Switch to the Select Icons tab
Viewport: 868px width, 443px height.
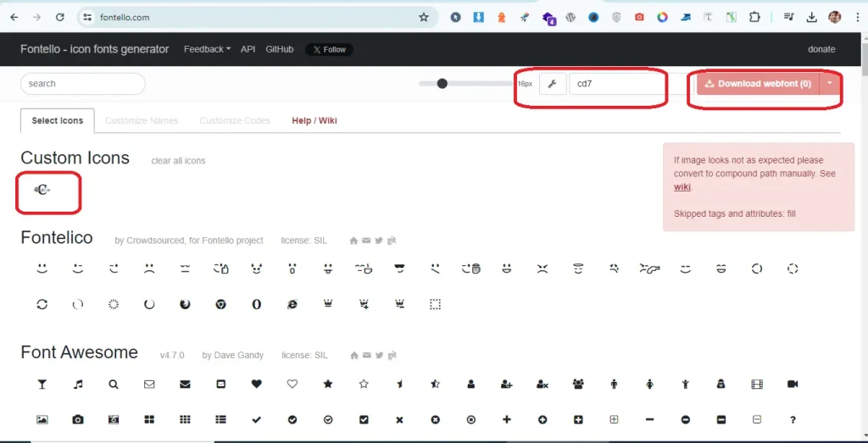(x=58, y=120)
